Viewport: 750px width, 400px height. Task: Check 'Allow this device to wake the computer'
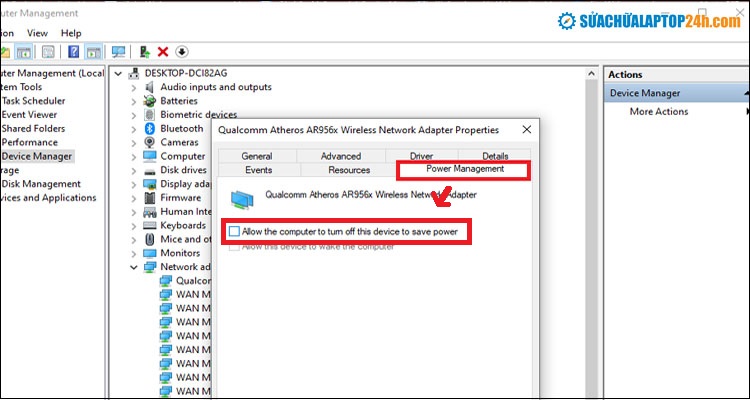(234, 246)
